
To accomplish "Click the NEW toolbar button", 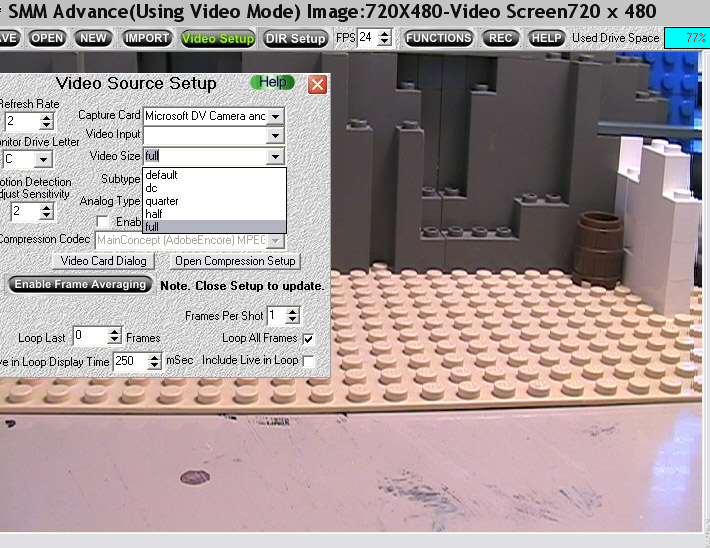I will tap(93, 38).
